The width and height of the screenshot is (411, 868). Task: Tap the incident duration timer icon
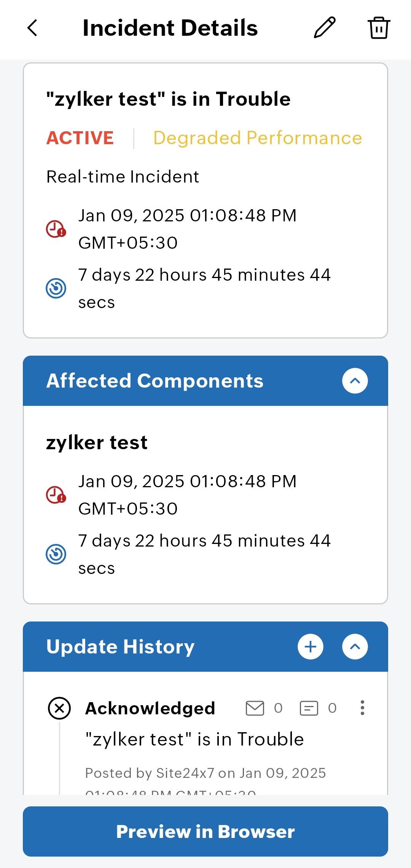[56, 288]
